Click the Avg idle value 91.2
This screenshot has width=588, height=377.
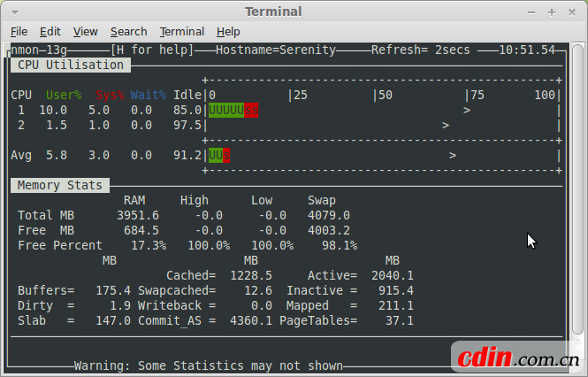(187, 156)
